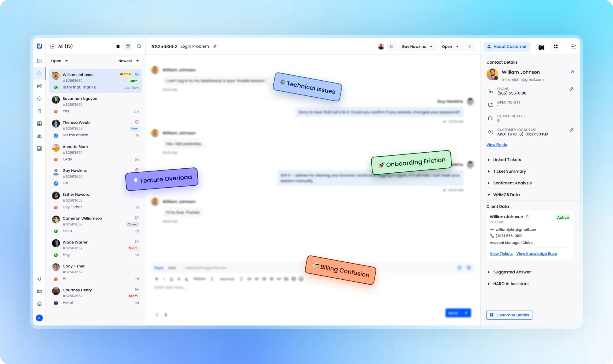Select the About Customer tab

(x=507, y=46)
